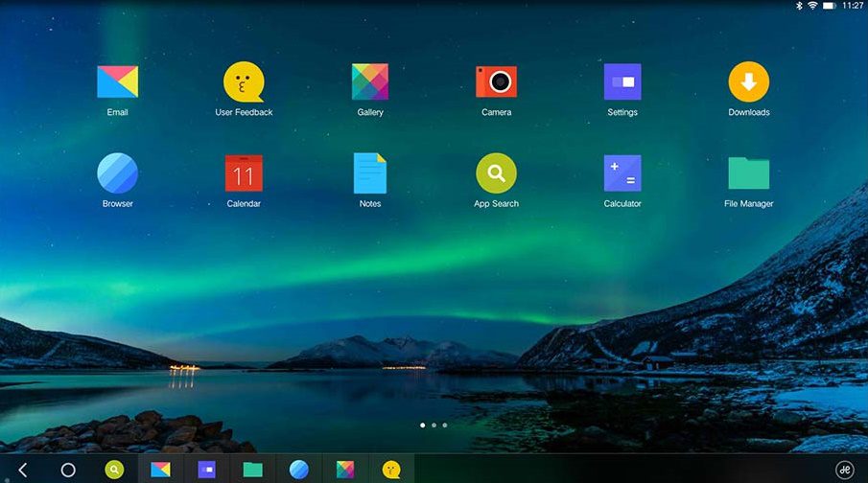Click the 11:27 clock in status bar
The image size is (868, 483).
(x=853, y=6)
